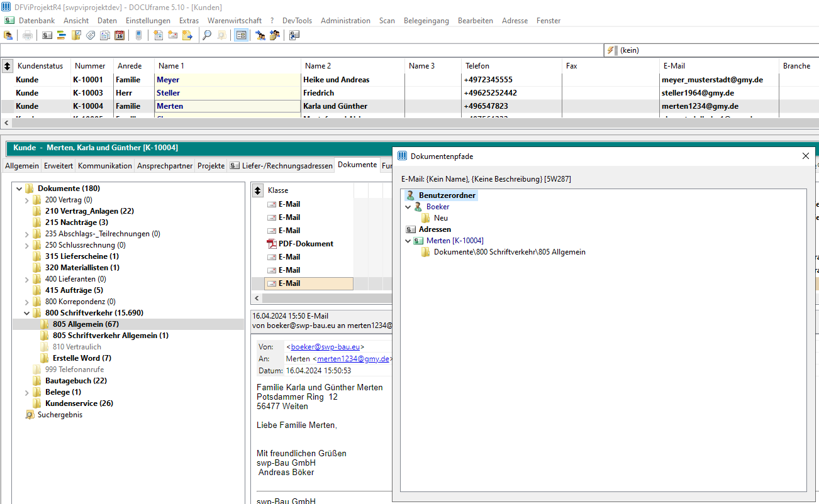Collapse the 800 Schriftverkehr folder

point(27,313)
